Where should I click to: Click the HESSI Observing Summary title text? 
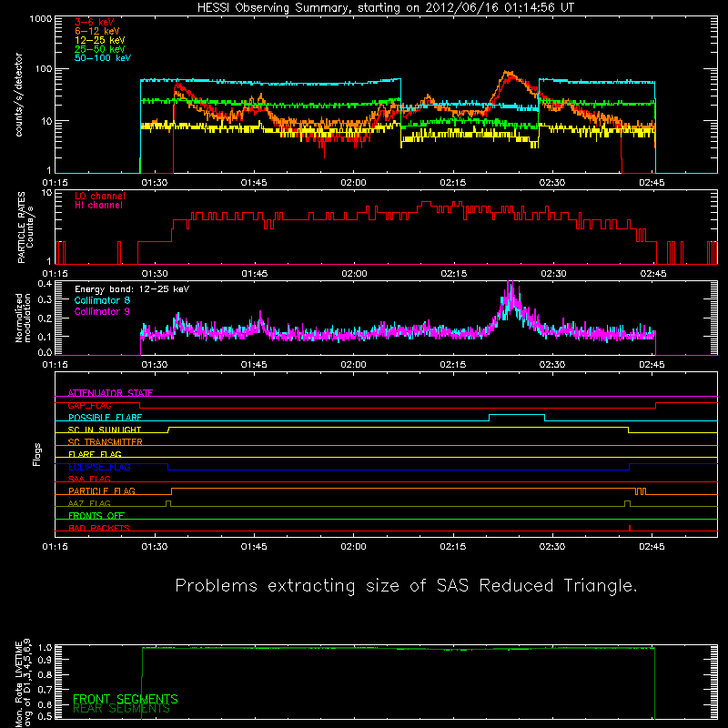click(385, 8)
